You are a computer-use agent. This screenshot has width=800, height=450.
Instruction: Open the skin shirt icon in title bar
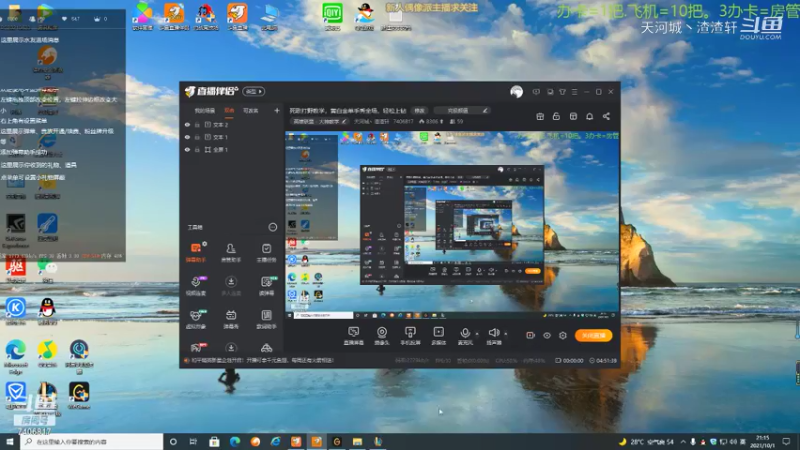click(562, 92)
